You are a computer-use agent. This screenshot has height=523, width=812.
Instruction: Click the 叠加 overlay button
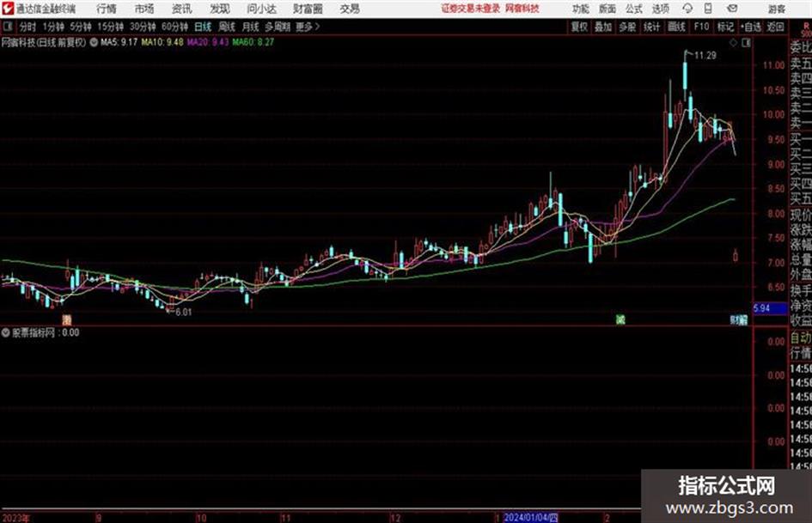click(603, 27)
